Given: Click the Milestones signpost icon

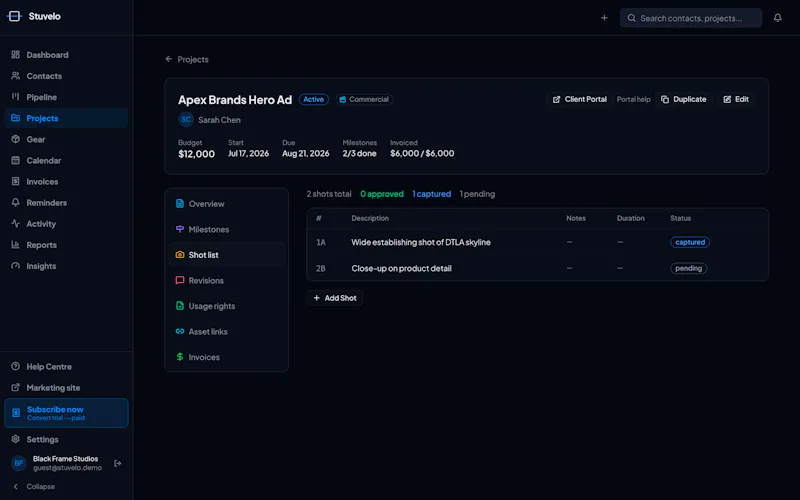Looking at the screenshot, I should [180, 229].
